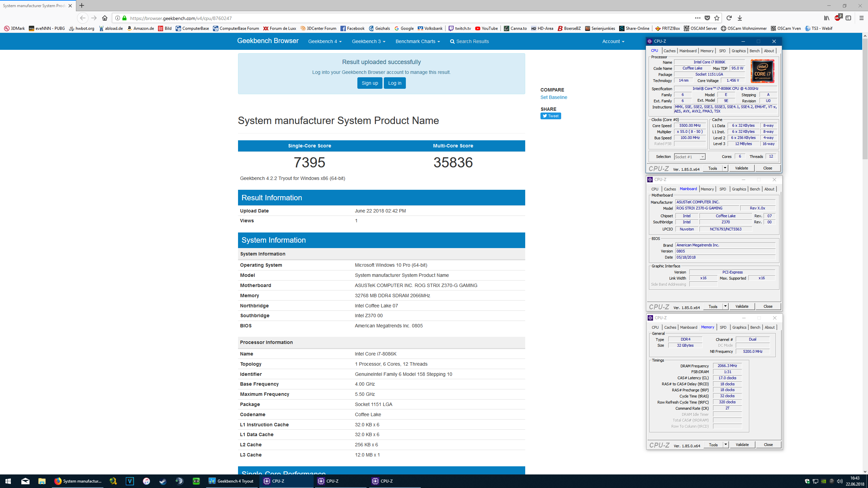The image size is (868, 488).
Task: Bookmark this page with the star icon
Action: point(716,18)
